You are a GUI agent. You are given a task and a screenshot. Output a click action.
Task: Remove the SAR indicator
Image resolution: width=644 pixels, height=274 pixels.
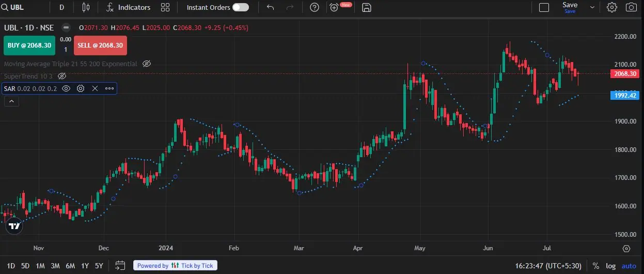coord(95,88)
